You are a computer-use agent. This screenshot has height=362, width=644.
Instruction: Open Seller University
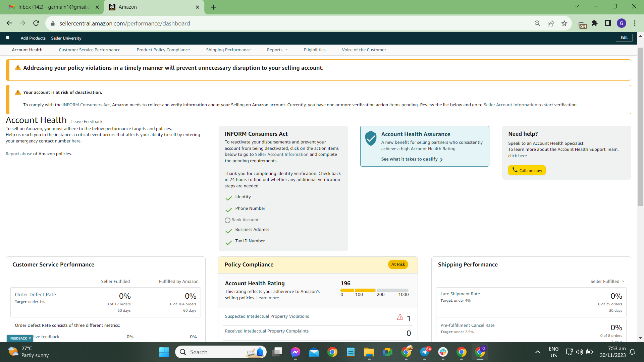click(66, 38)
